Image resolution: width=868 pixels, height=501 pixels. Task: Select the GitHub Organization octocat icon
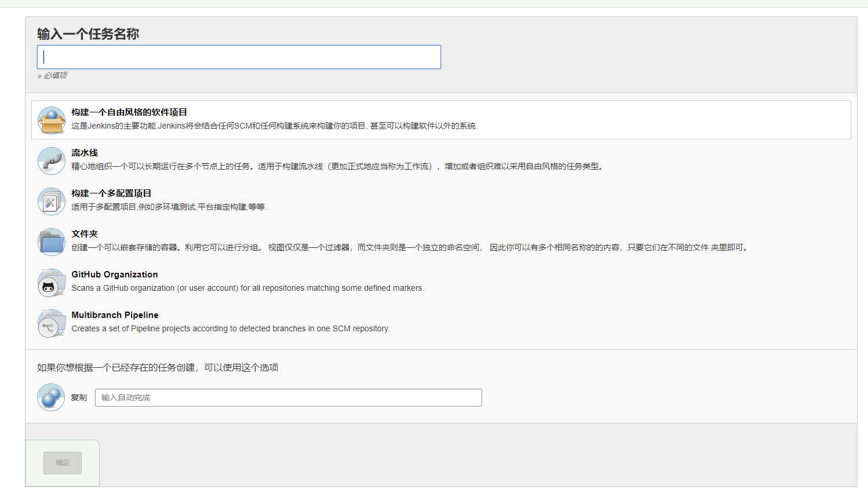(x=52, y=283)
